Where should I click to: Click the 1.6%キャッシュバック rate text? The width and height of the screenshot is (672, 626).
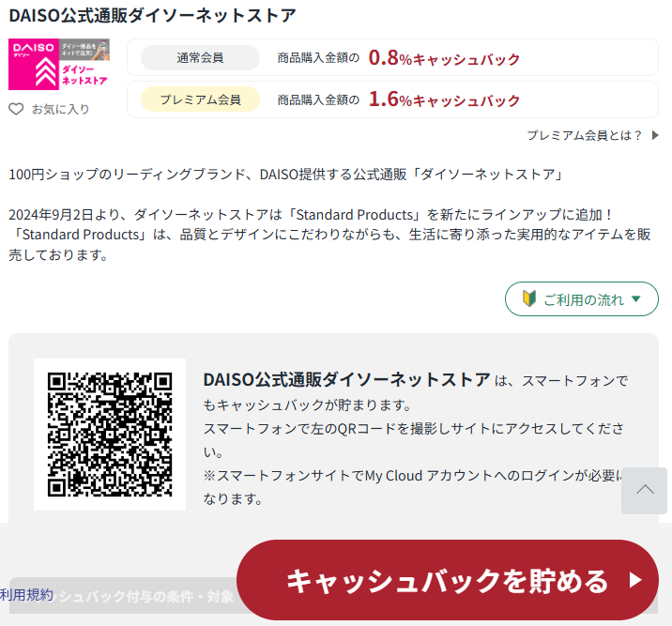[444, 99]
